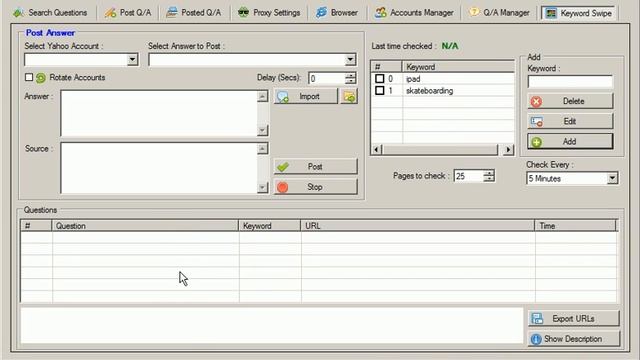The image size is (640, 360).
Task: Click Answer box scroll up arrow
Action: [262, 96]
